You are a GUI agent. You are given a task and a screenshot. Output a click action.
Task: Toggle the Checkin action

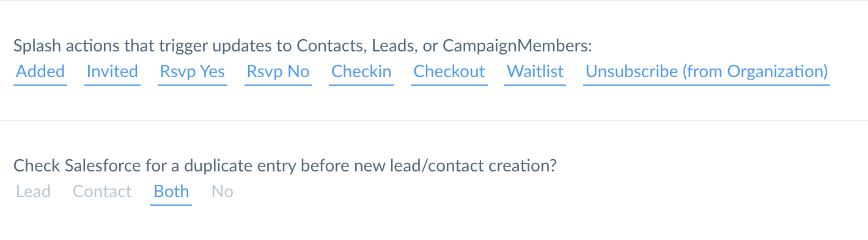tap(361, 72)
